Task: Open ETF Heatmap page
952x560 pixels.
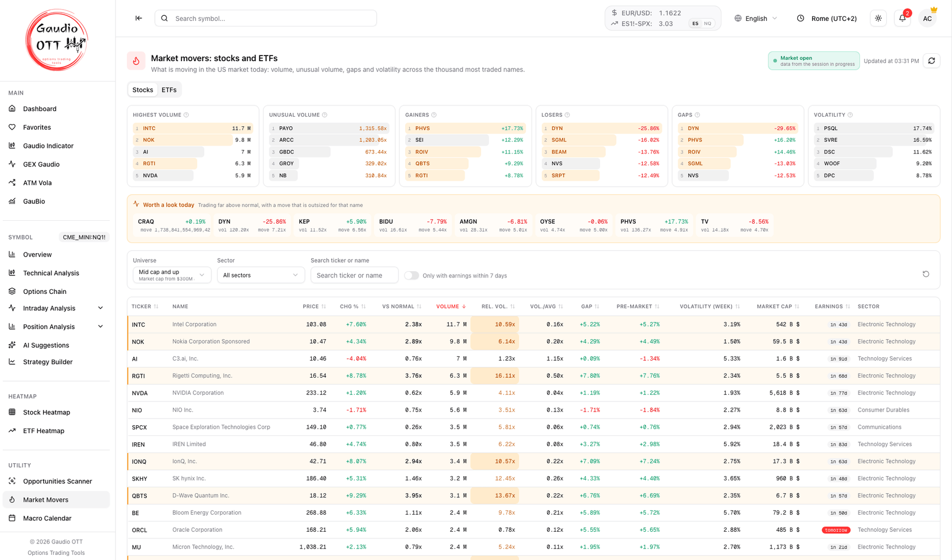Action: (56, 431)
